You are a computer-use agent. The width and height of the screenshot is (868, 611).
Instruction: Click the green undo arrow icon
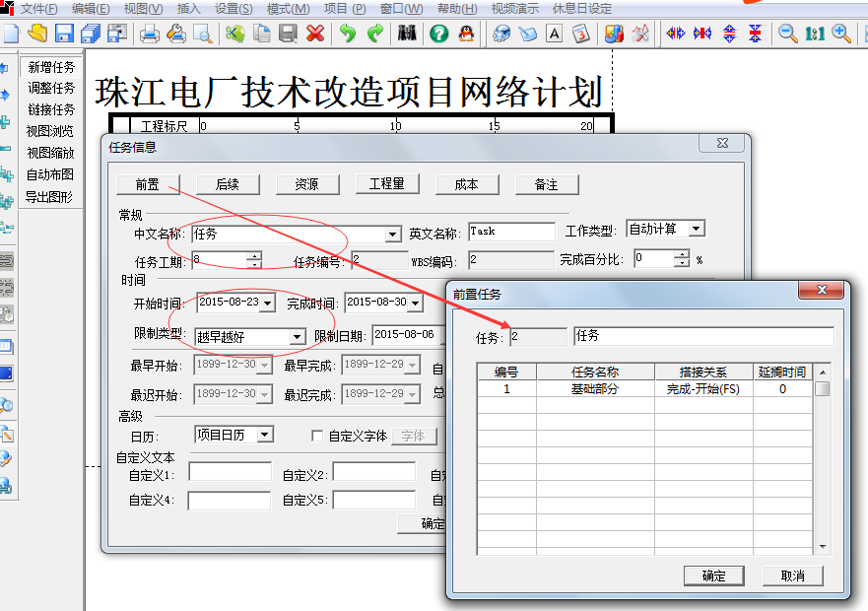tap(348, 34)
